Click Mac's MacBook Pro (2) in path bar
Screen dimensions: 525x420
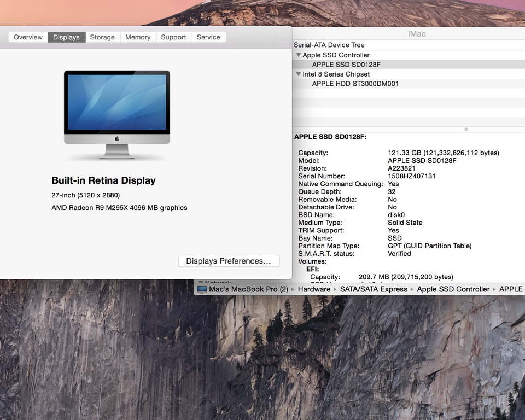pyautogui.click(x=248, y=289)
